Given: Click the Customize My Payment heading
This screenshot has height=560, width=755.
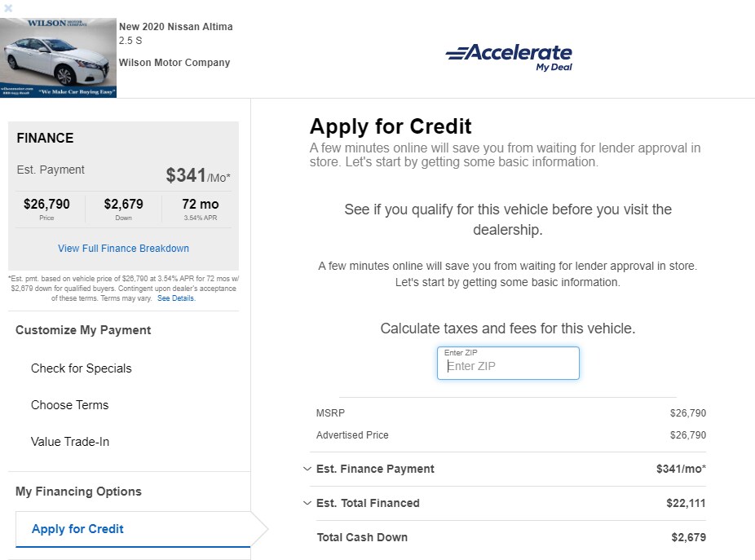Looking at the screenshot, I should click(83, 330).
